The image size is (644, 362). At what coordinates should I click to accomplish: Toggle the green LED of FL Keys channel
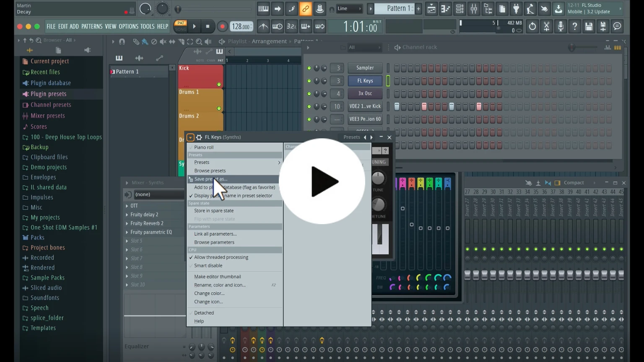pos(309,81)
